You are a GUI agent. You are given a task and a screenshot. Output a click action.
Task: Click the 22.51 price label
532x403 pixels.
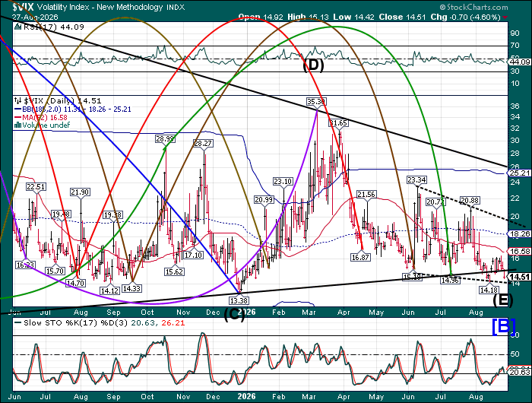36,187
